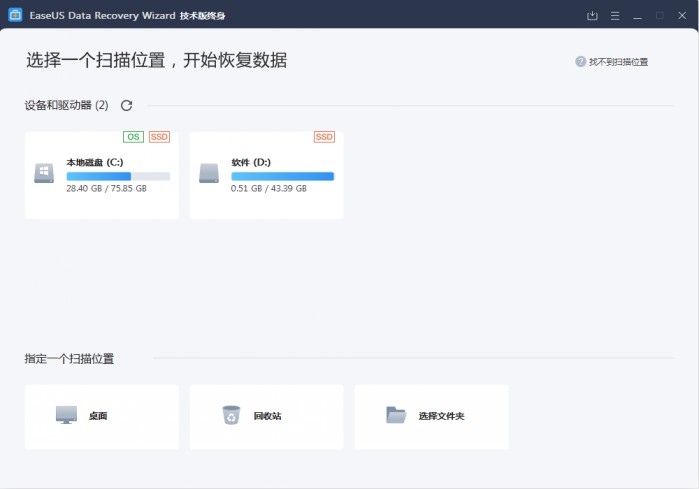Click the green OS badge on C:

[x=133, y=137]
